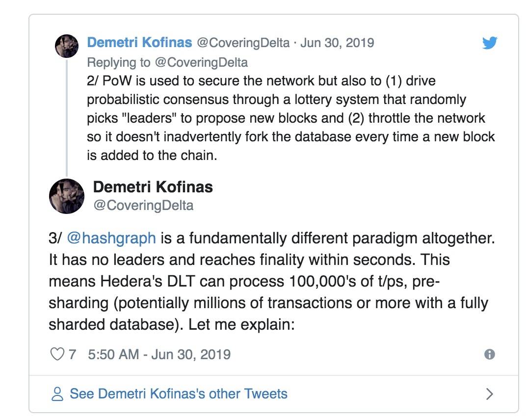Click the 2/ PoW reply tweet text
Image resolution: width=526 pixels, height=420 pixels.
[x=291, y=118]
